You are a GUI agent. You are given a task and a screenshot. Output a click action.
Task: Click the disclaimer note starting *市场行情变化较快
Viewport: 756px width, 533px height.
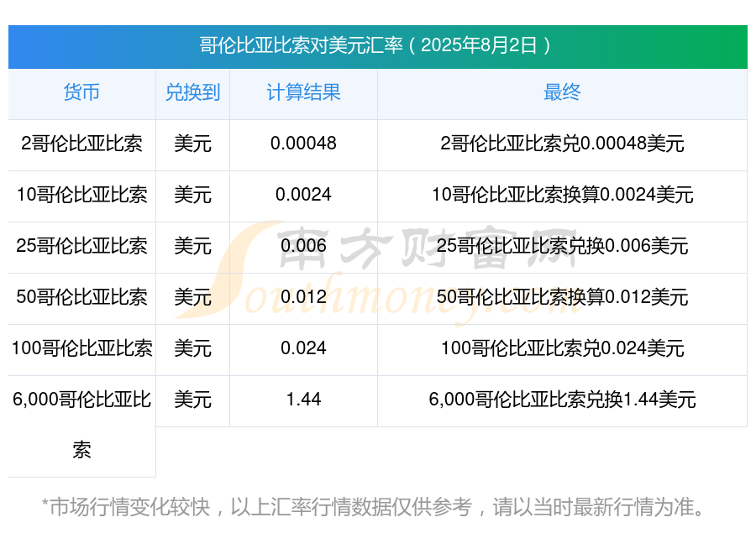374,507
